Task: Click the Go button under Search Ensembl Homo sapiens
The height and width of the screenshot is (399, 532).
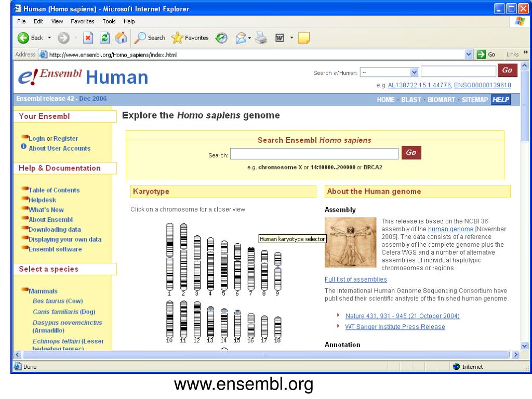Action: [411, 153]
